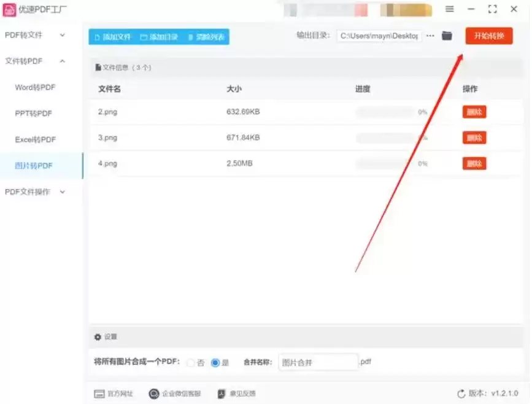Open the hamburger menu in title bar
Screen dimensions: 532x404
pyautogui.click(x=449, y=9)
